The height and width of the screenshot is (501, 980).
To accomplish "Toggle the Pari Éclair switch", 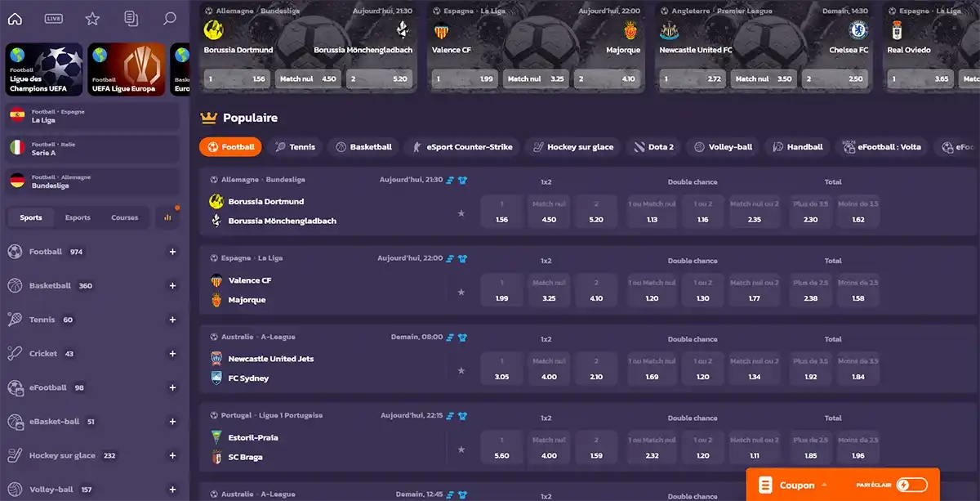I will [911, 485].
